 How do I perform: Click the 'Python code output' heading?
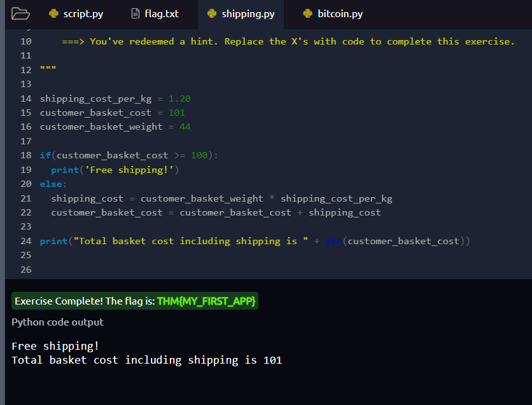pos(57,322)
